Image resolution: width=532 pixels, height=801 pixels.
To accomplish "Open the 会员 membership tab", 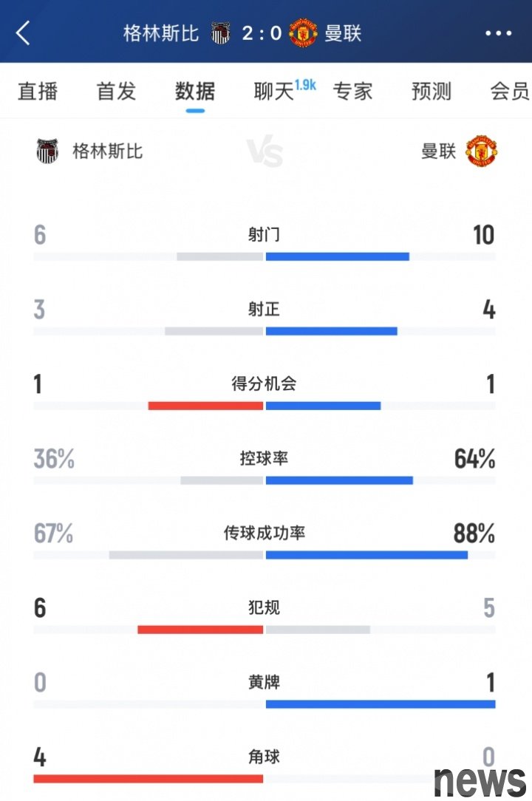I will click(510, 92).
